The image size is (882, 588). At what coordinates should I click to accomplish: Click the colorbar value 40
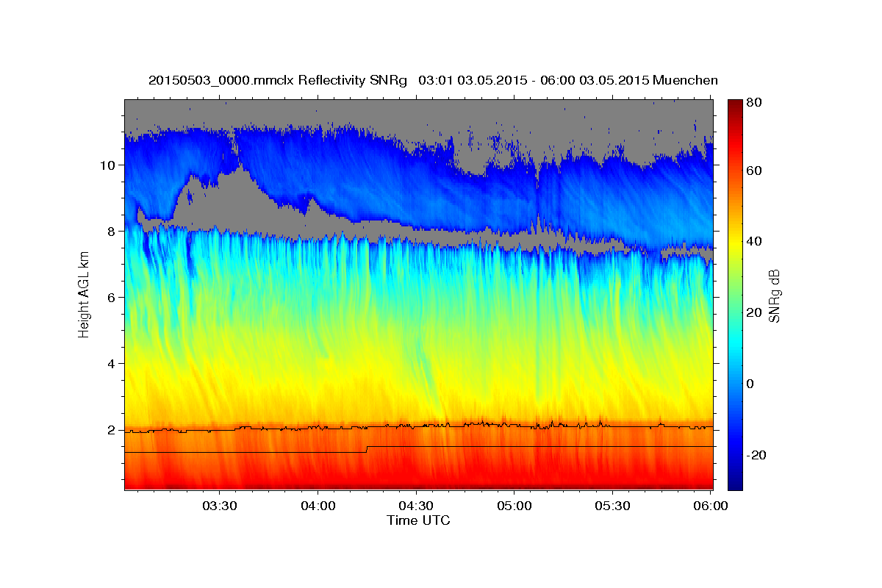pos(754,242)
